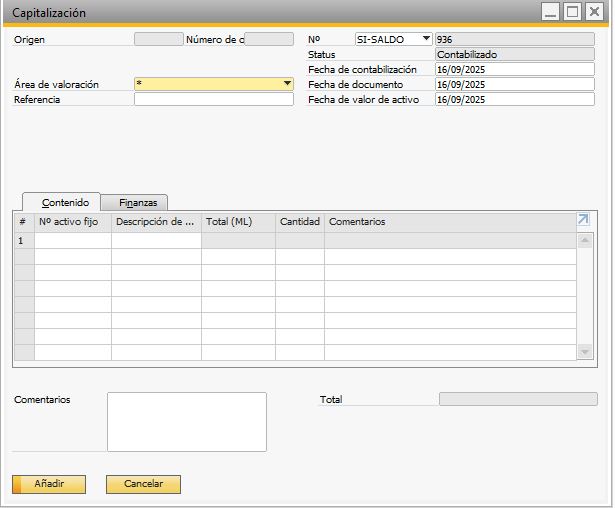
Task: Click the Nº activo fijo cell in row 1
Action: [73, 241]
